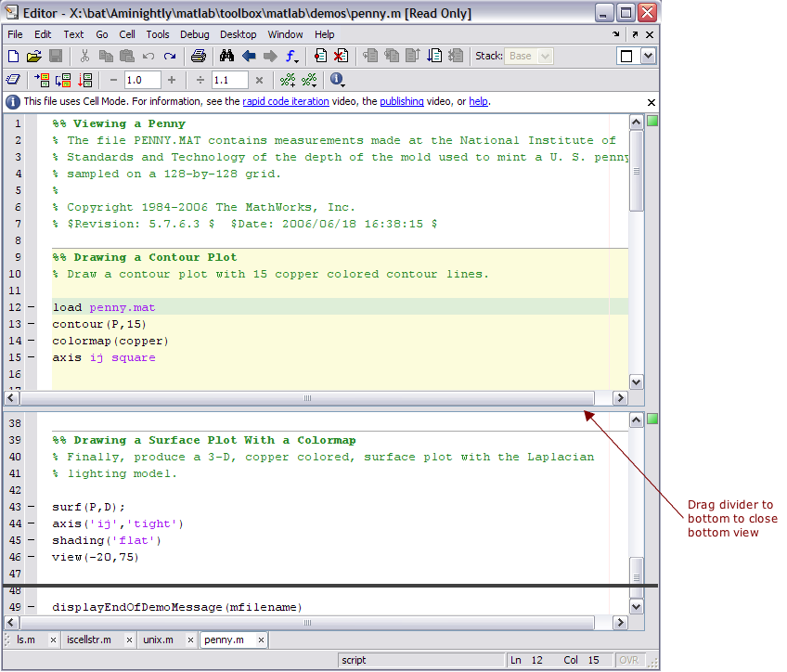Screen dimensions: 787x672
Task: Toggle breakpoint at line 43 dash
Action: 31,507
